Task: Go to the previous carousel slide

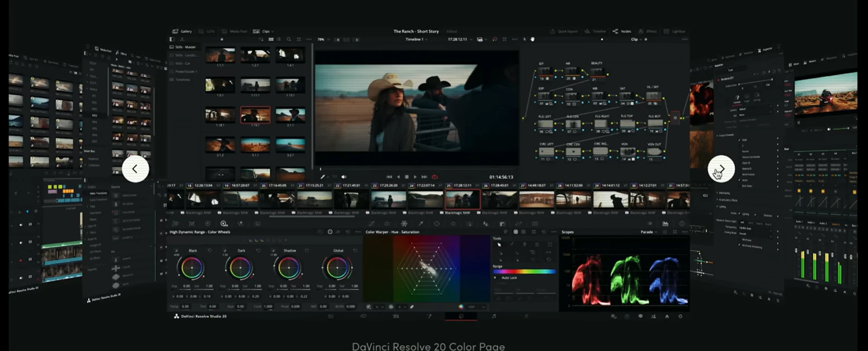Action: 135,169
